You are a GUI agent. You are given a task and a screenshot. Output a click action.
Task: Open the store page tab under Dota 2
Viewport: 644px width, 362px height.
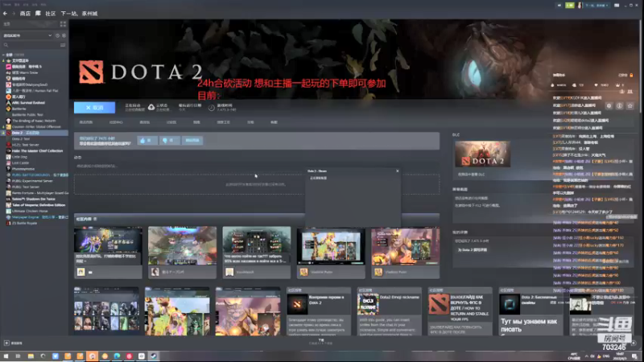click(86, 122)
